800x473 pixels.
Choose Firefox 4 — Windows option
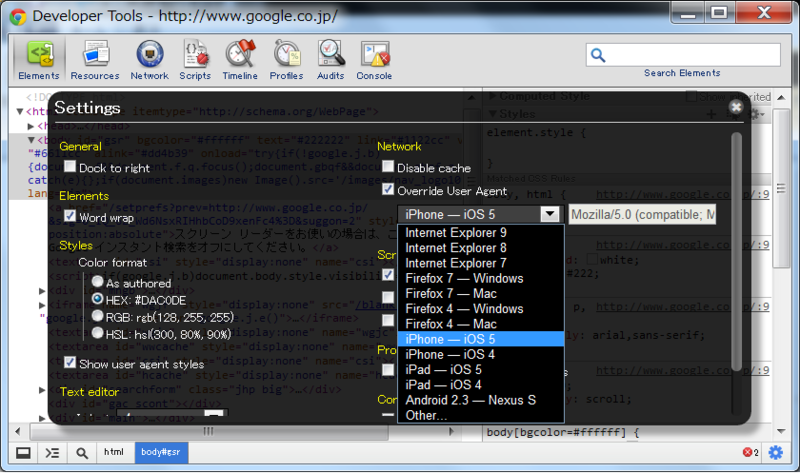481,309
